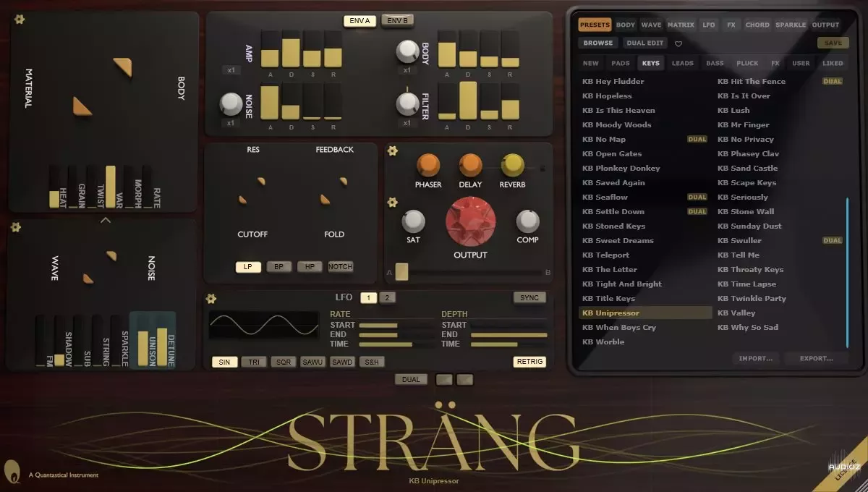868x492 pixels.
Task: Click the RES knob pointer
Action: 261,180
